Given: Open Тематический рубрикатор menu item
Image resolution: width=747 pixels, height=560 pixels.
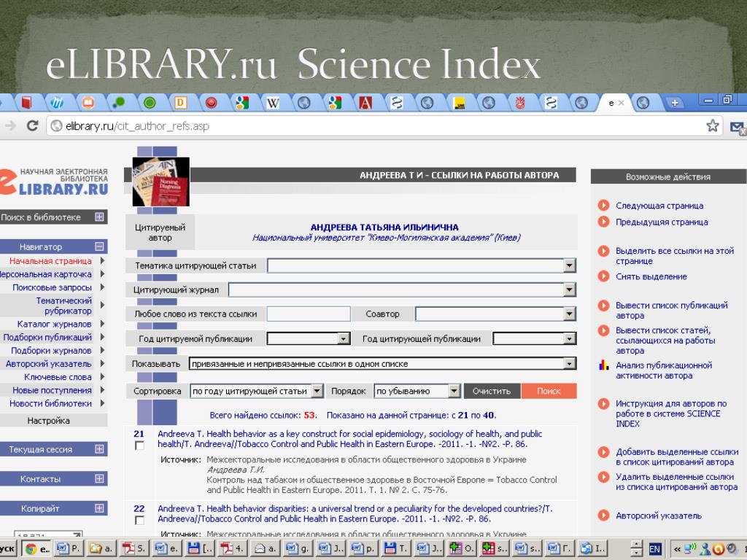Looking at the screenshot, I should (x=64, y=306).
